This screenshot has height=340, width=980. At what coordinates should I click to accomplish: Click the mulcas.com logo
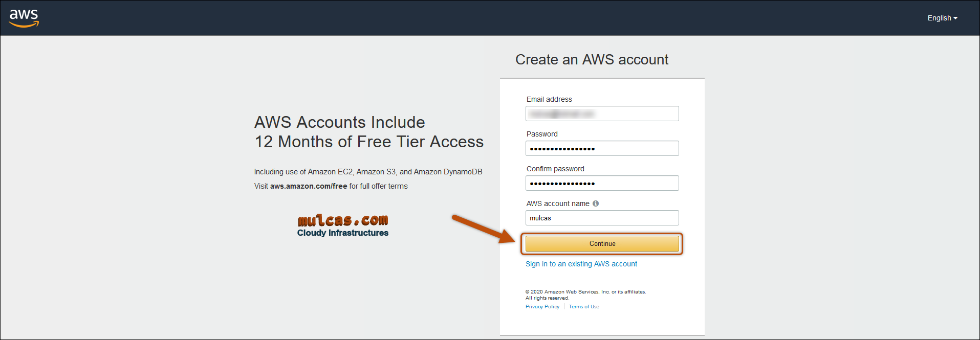click(x=342, y=220)
